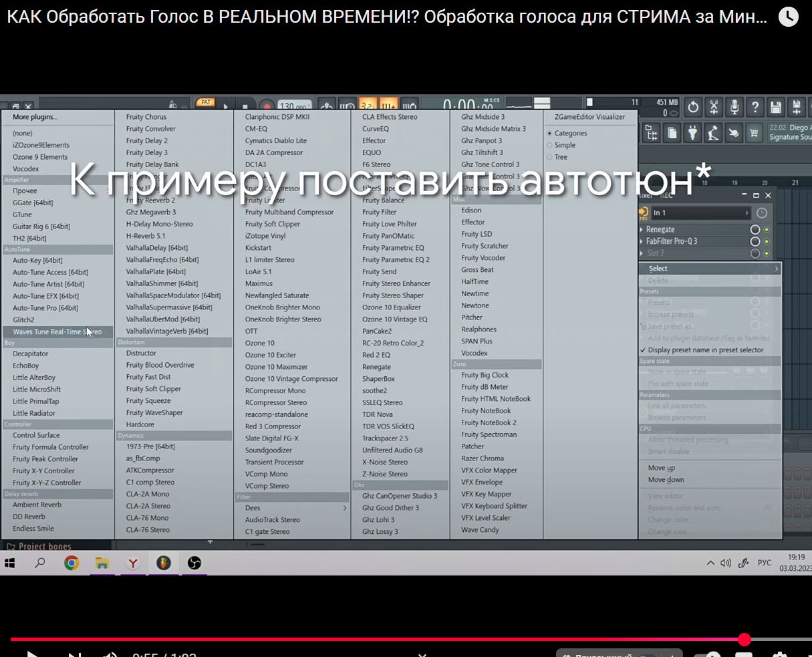Toggle the Renegate slot enable LED
This screenshot has height=657, width=812.
point(767,229)
